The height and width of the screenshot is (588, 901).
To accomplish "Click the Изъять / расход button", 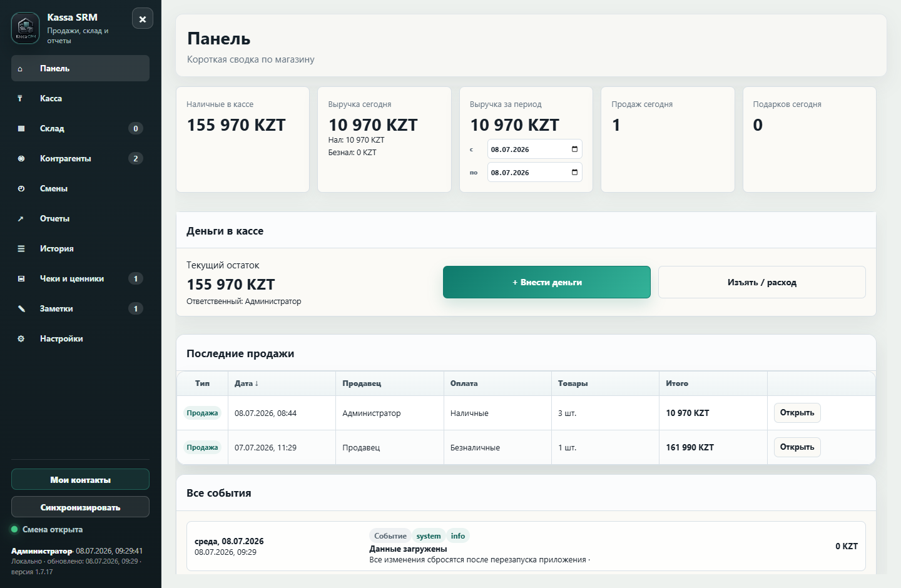I will tap(762, 282).
